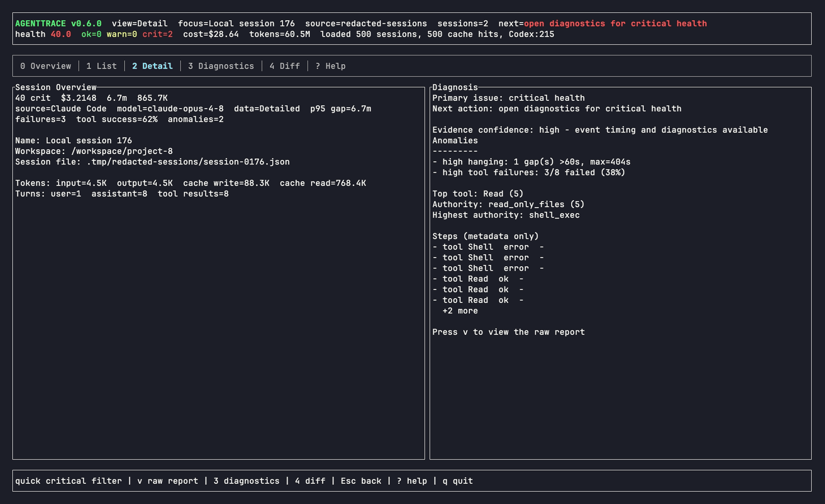Click 'quick critical filter' in footer
Image resolution: width=825 pixels, height=504 pixels.
point(68,481)
